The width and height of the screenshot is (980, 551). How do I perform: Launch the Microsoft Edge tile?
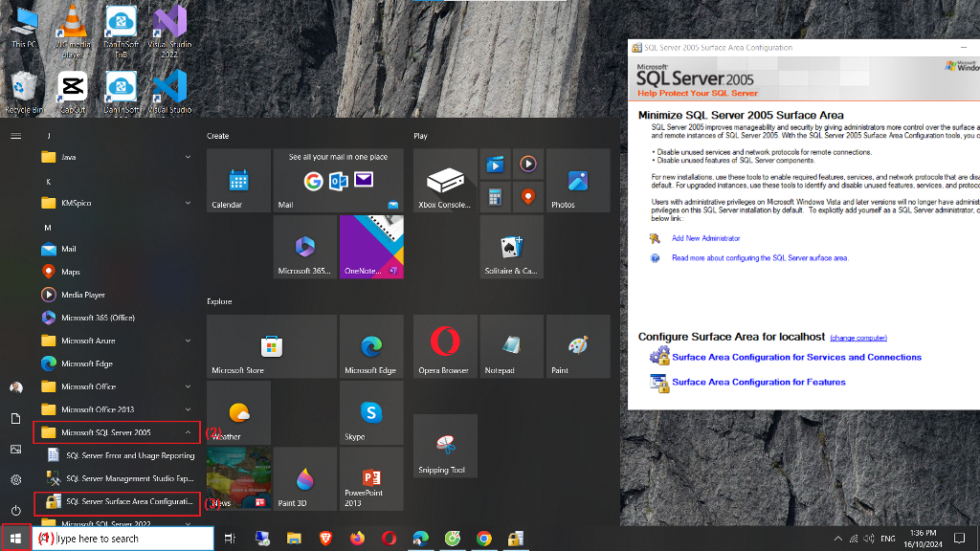(x=371, y=346)
